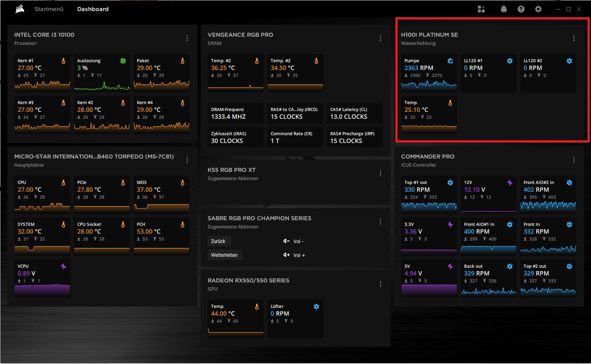Click the LL120 #2 fan gear icon
Screen dimensions: 591x364
569,61
